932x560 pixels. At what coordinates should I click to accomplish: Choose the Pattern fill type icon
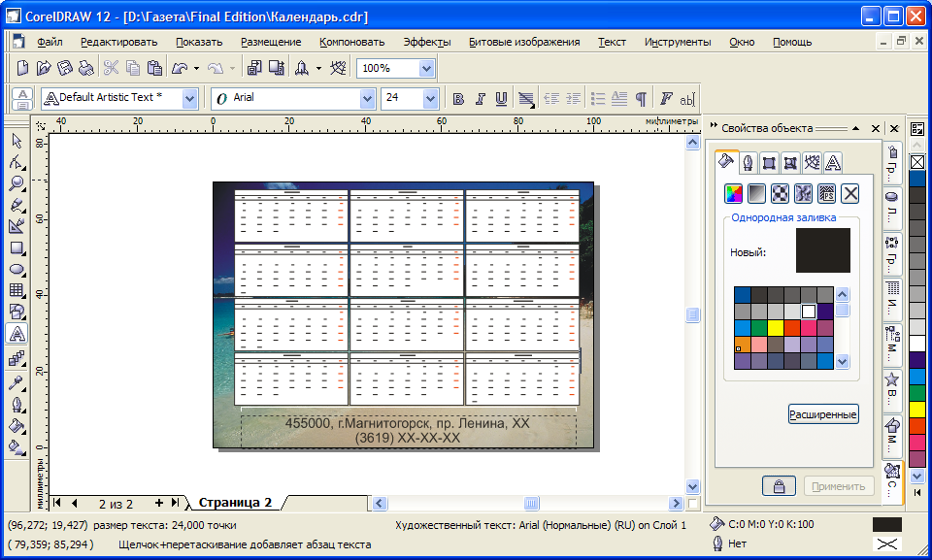pos(780,193)
